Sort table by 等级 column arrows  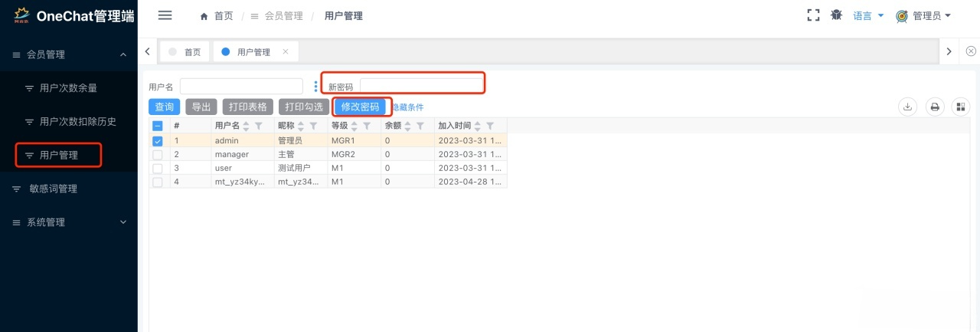click(354, 126)
